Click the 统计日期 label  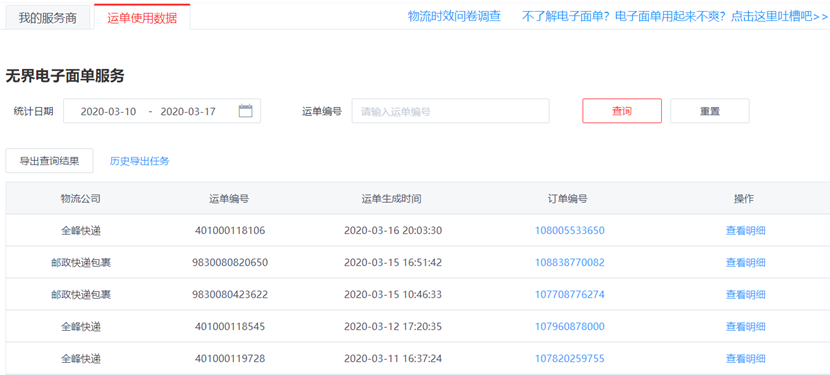pos(33,111)
